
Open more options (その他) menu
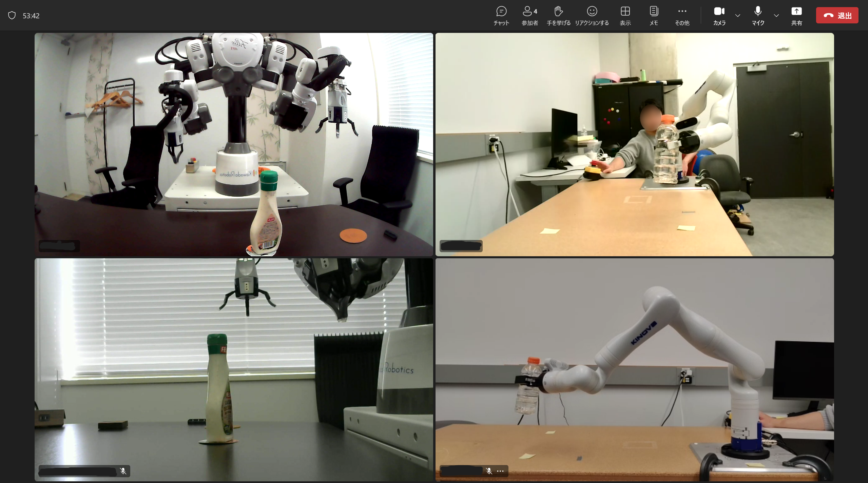682,15
